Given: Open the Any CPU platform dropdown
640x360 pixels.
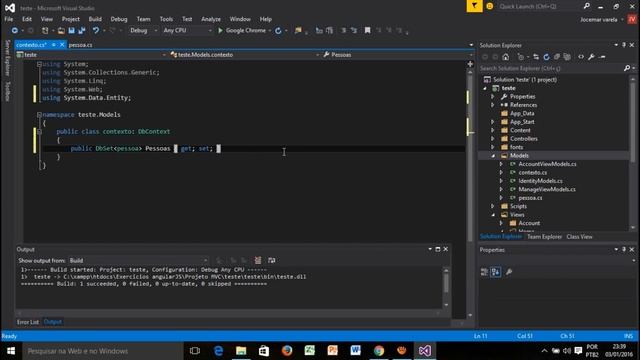Looking at the screenshot, I should [x=187, y=31].
